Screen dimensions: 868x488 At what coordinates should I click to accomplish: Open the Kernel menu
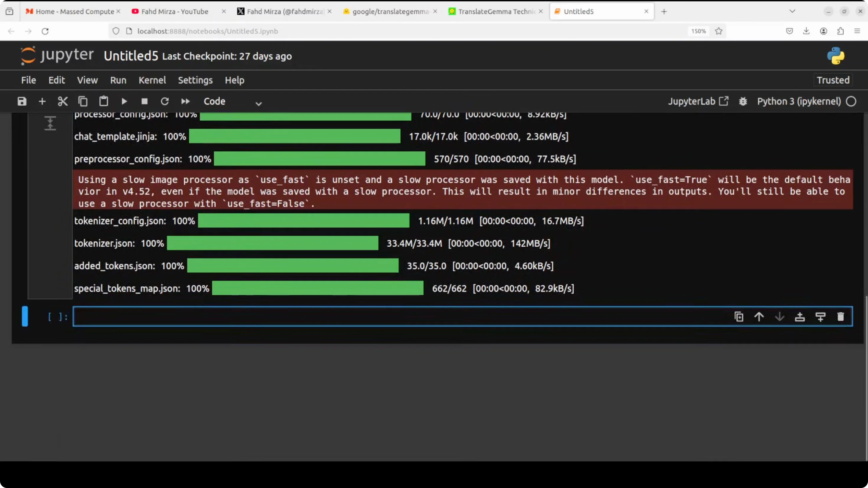[152, 80]
